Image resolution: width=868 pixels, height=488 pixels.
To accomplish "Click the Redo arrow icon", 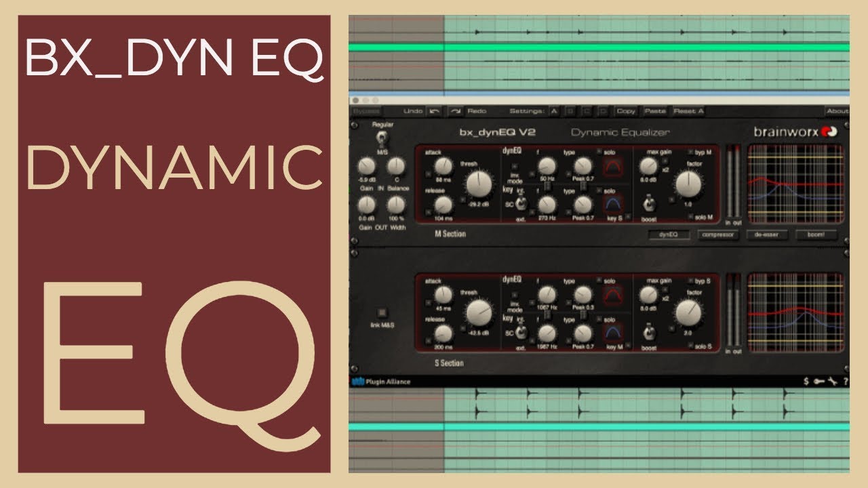I will click(x=456, y=111).
